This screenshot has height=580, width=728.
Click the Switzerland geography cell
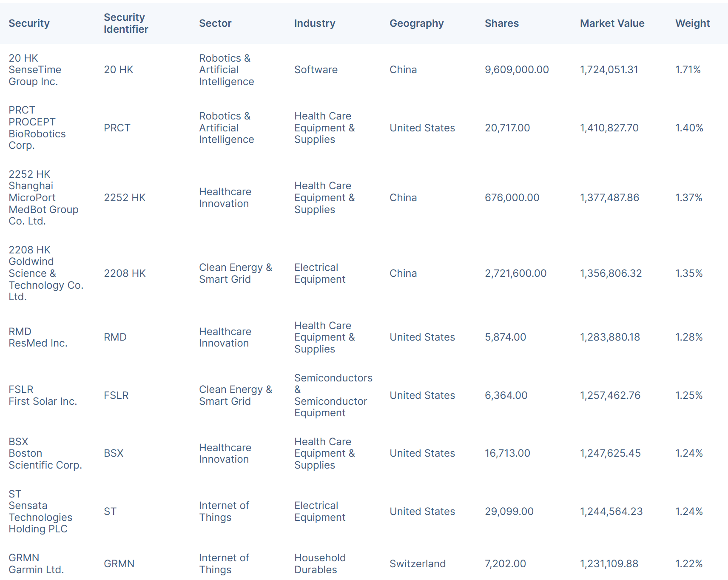click(x=418, y=564)
